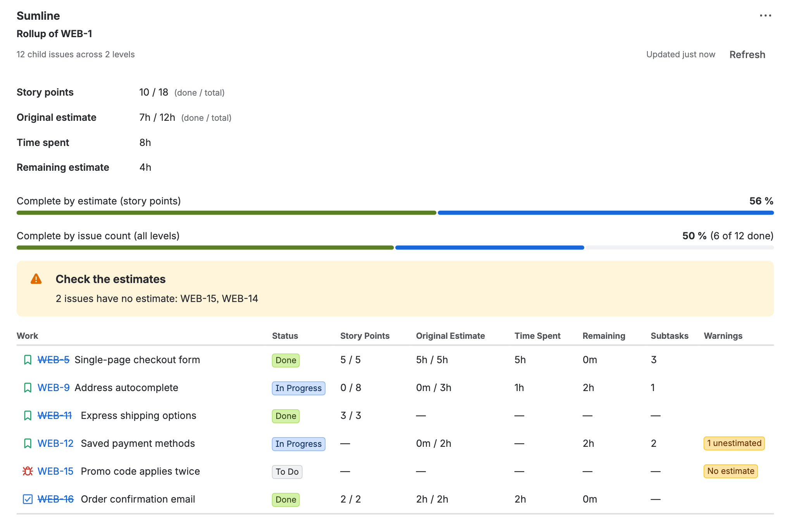The image size is (785, 532).
Task: Click '12 child issues across 2 levels'
Action: [76, 54]
